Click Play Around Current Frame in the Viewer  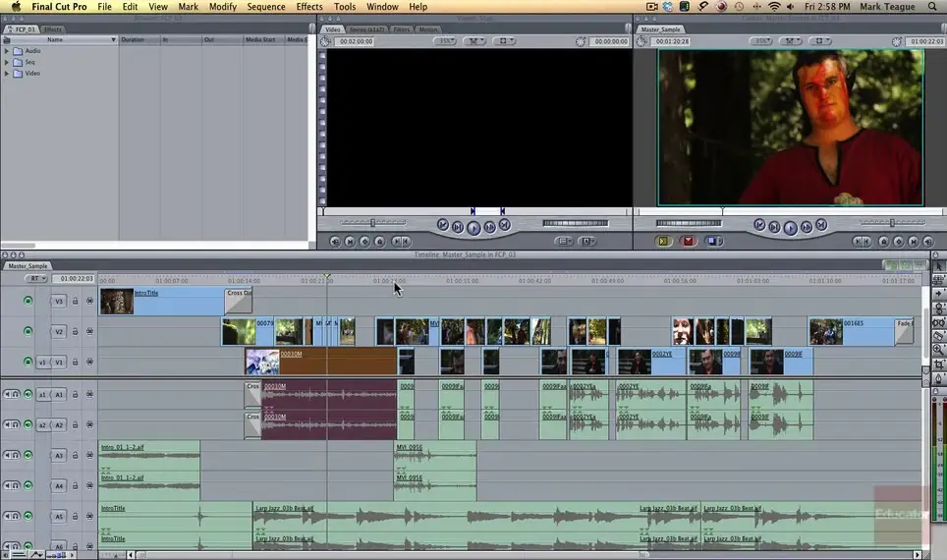pos(490,227)
